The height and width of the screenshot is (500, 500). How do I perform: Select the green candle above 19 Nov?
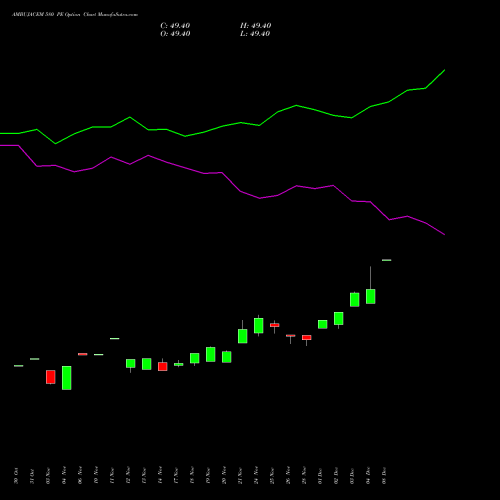pyautogui.click(x=211, y=354)
